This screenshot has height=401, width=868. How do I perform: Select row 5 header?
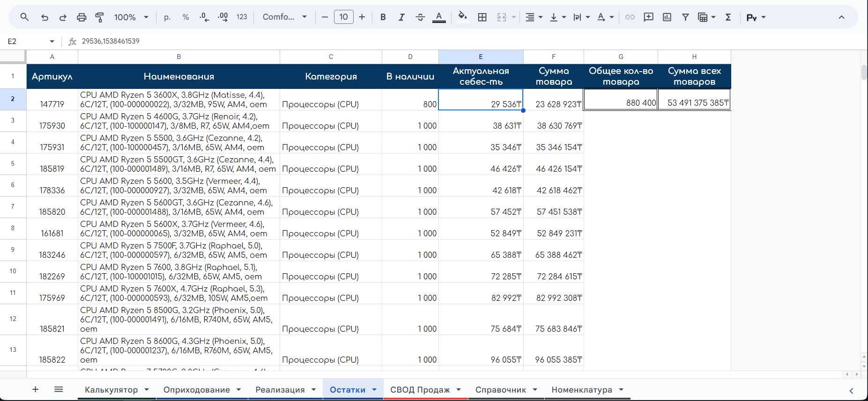click(x=13, y=164)
